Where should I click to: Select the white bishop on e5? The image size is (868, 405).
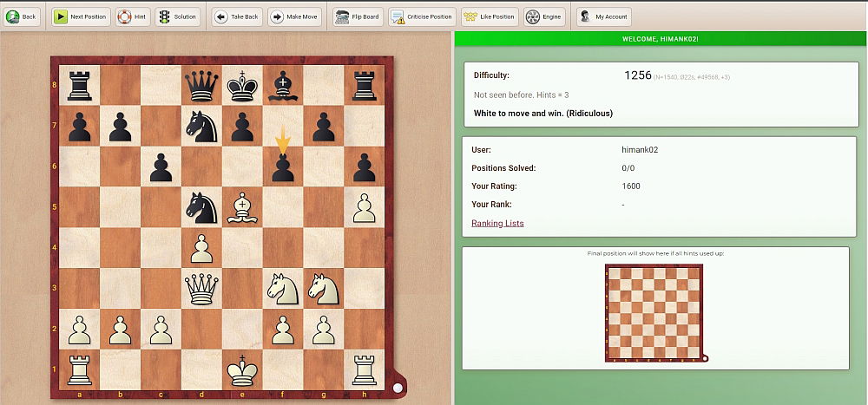pyautogui.click(x=243, y=208)
